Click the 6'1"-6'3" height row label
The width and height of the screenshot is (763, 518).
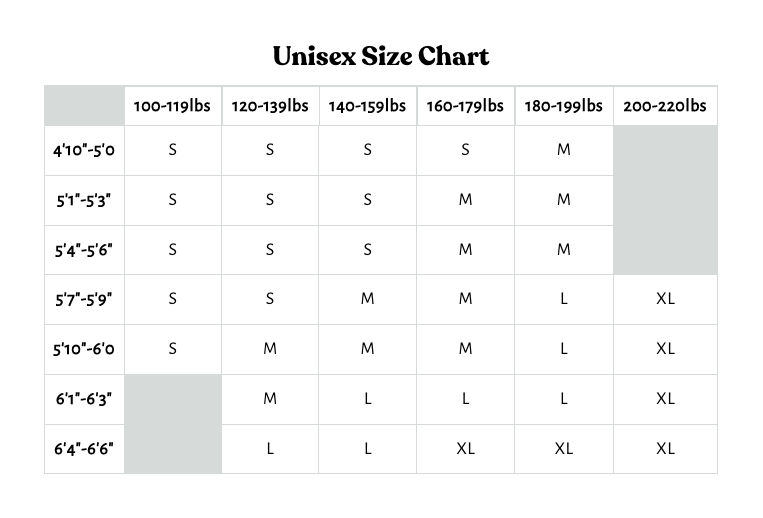pyautogui.click(x=84, y=399)
